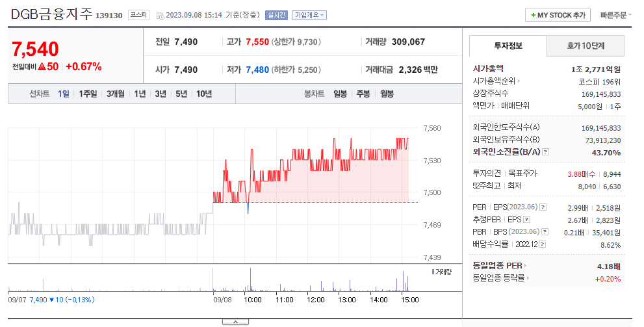644x327 pixels.
Task: Toggle the 실시간 realtime button
Action: pyautogui.click(x=276, y=15)
